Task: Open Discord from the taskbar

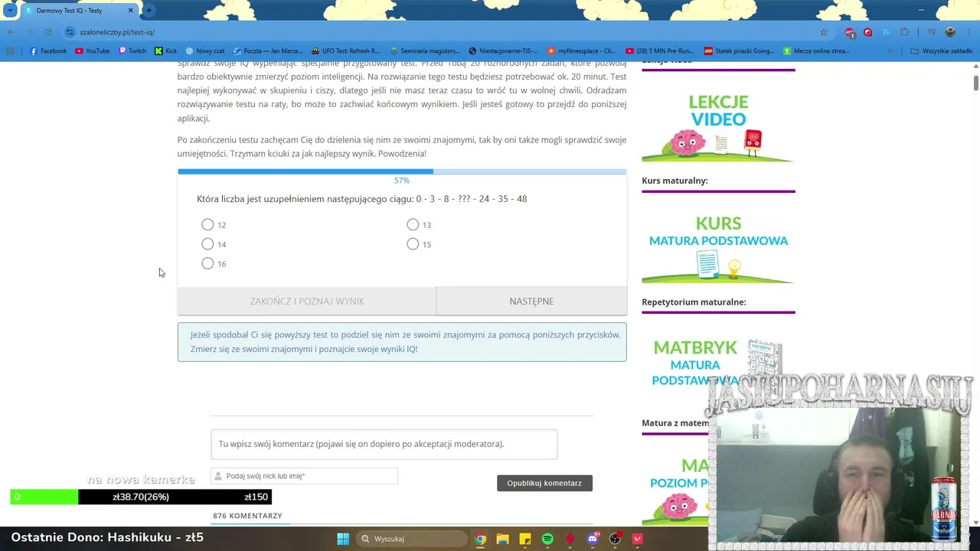Action: [593, 539]
